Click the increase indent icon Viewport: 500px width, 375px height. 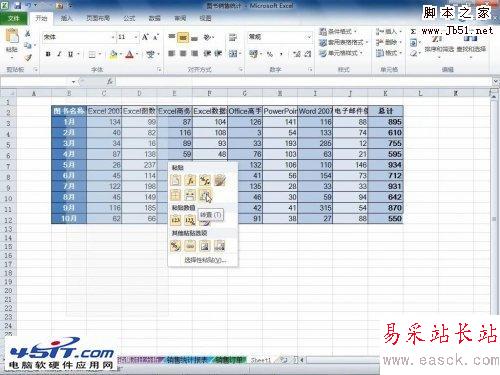click(218, 53)
